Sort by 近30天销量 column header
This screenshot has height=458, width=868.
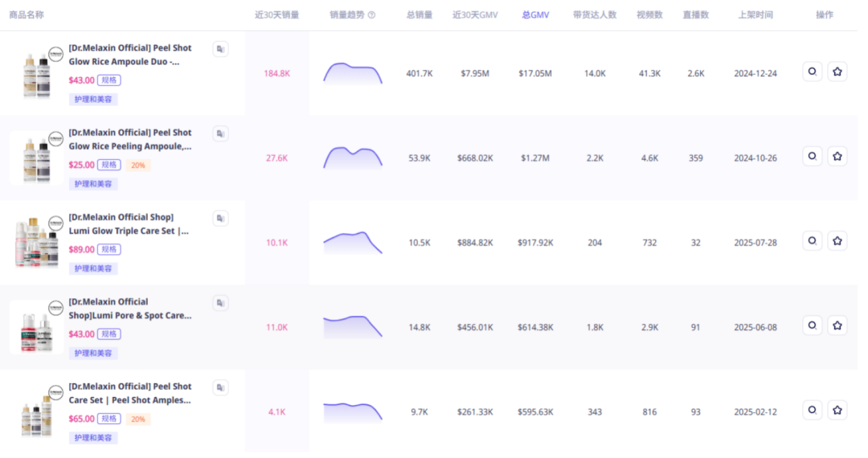(276, 15)
